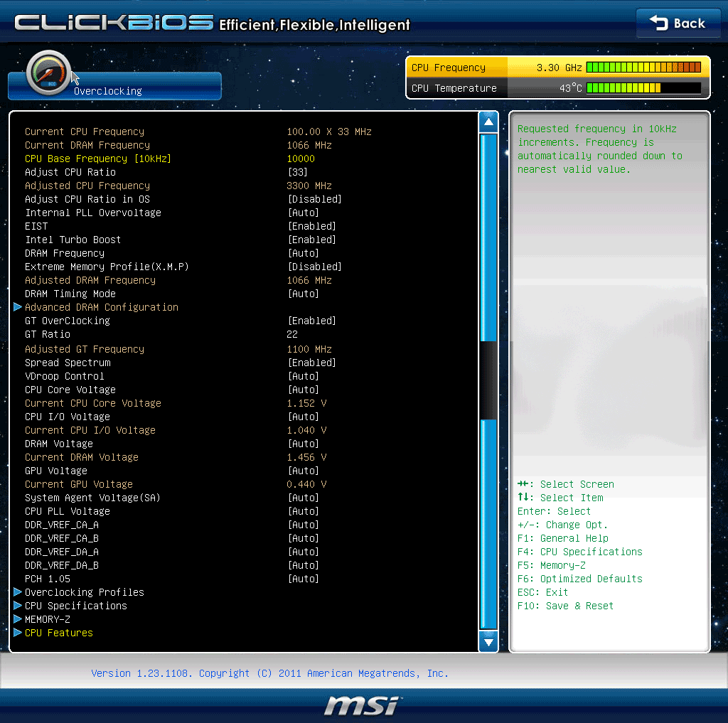Click the F5: Memory-Z hint
This screenshot has height=723, width=728.
coord(552,565)
